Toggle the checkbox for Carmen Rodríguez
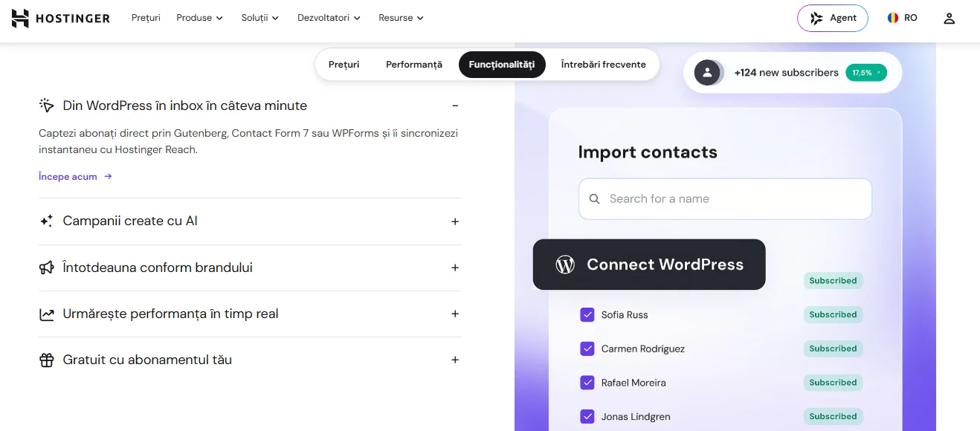This screenshot has width=980, height=431. point(587,349)
